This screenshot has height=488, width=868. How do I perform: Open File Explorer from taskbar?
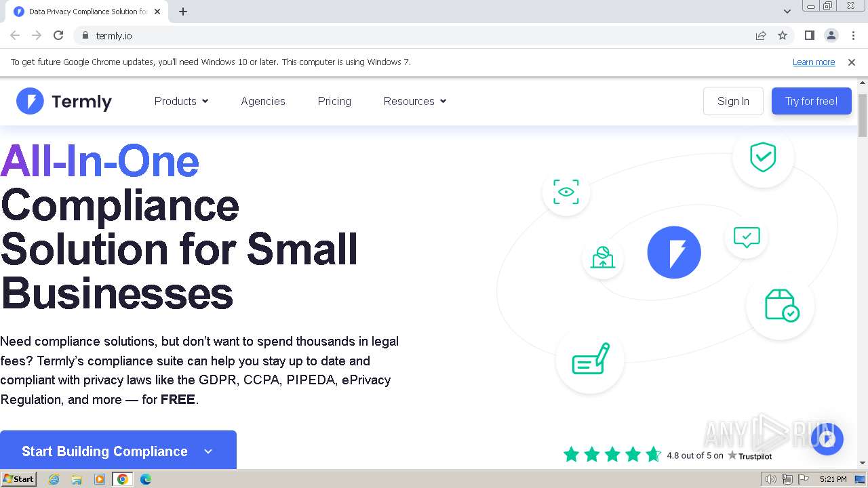coord(77,479)
